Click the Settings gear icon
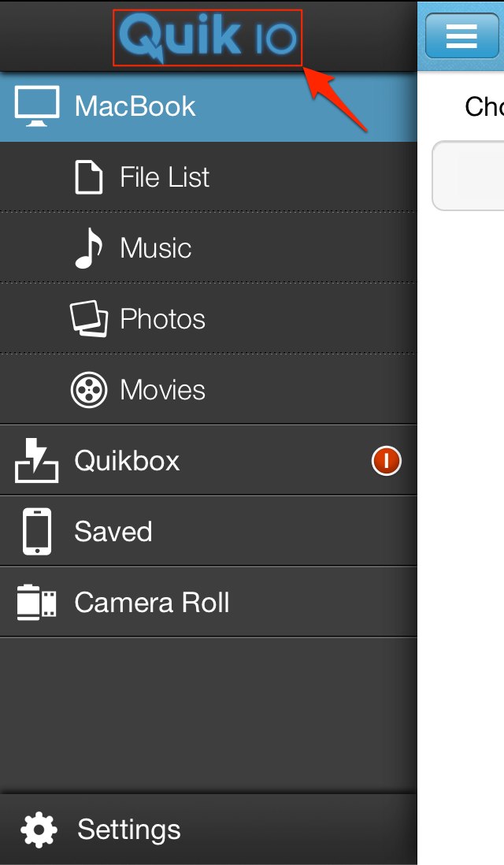The height and width of the screenshot is (865, 504). 39,830
